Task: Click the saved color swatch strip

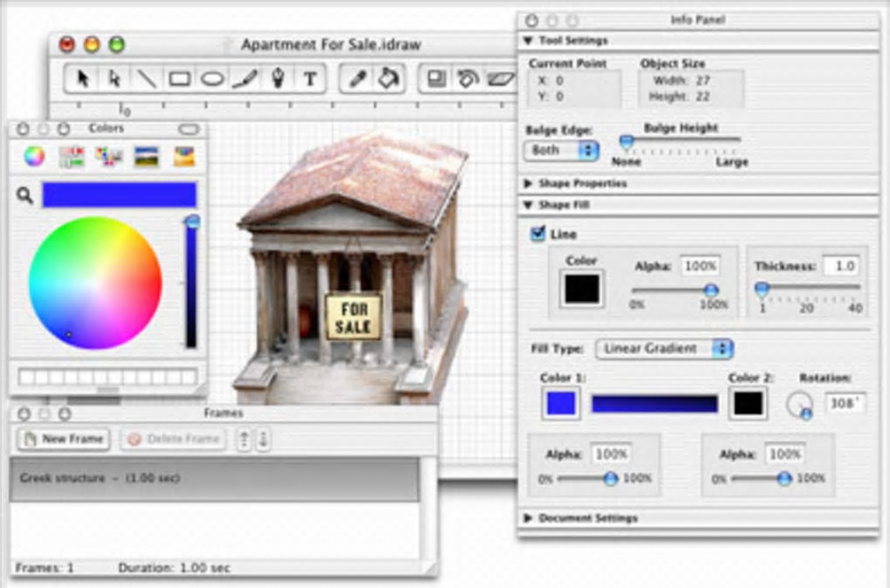Action: click(x=108, y=376)
